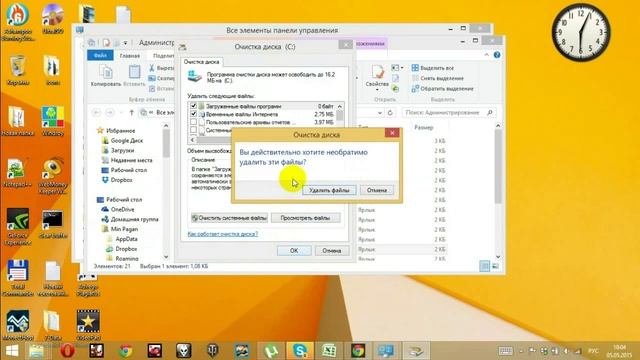640x360 pixels.
Task: Click the cleanup file list vertical scrollbar thumb
Action: [x=340, y=116]
